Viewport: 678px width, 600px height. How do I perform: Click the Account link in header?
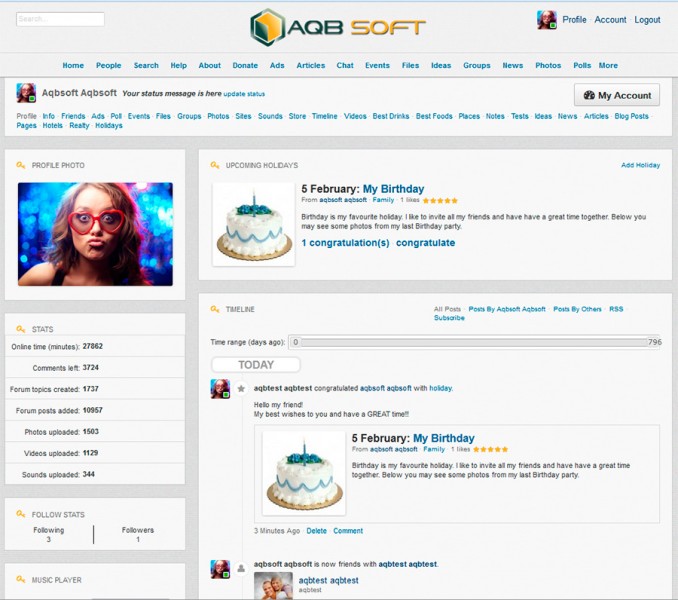(x=610, y=20)
